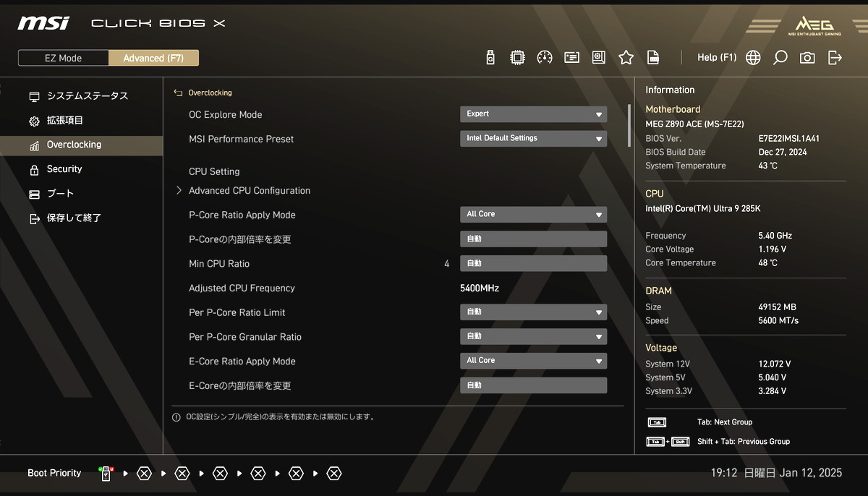Open language selection globe icon
Screen dimensions: 868x496
point(753,58)
